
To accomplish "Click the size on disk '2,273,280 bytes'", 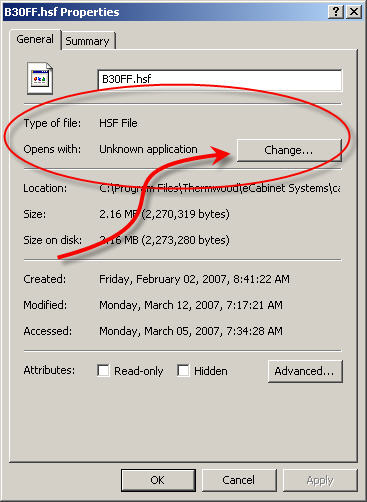I will (186, 240).
